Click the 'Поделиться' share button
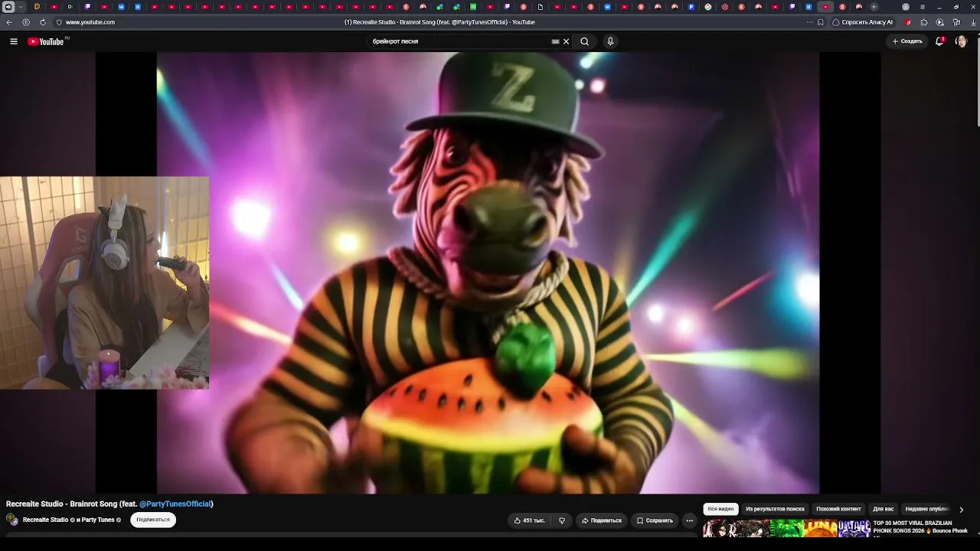 click(601, 520)
